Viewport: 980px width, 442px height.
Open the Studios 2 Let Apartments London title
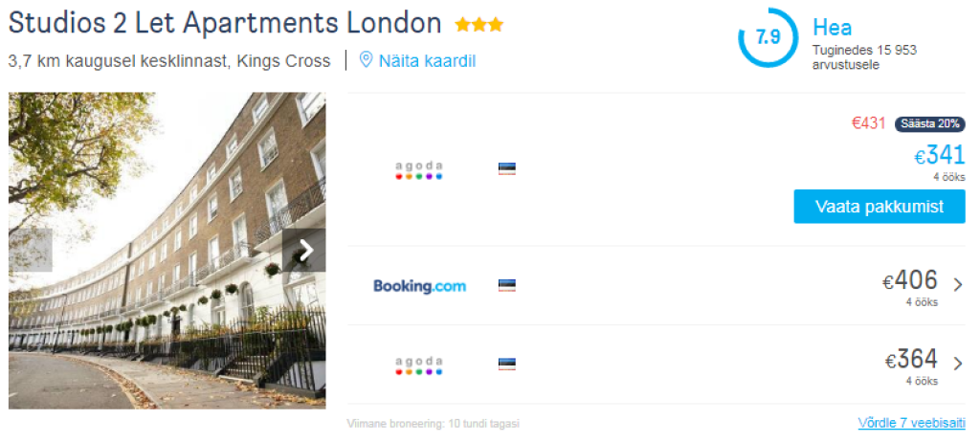click(225, 23)
